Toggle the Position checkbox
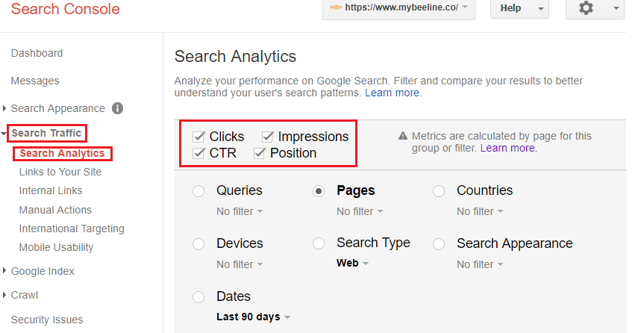 (259, 153)
